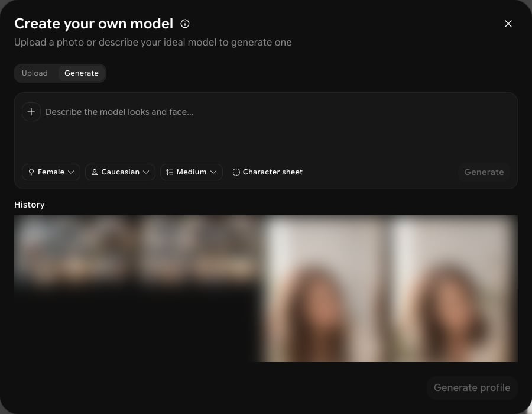The image size is (532, 414).
Task: Select the fourth history portrait thumbnail
Action: coord(455,289)
